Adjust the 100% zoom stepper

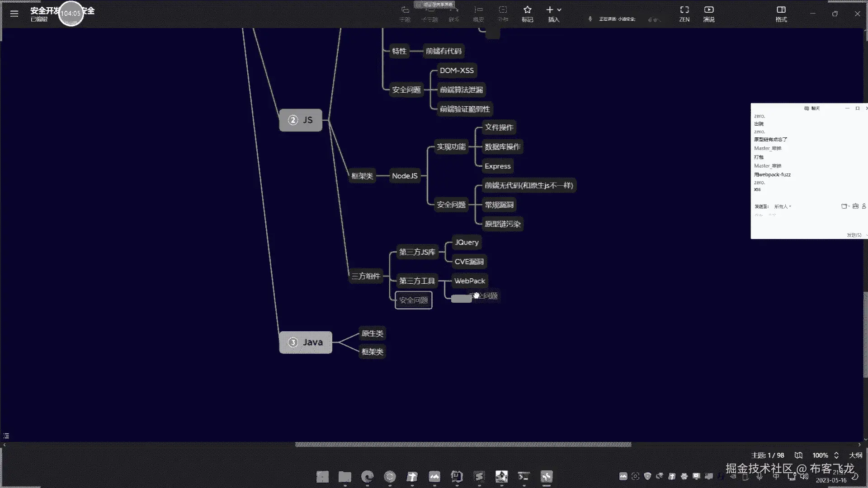pos(836,455)
